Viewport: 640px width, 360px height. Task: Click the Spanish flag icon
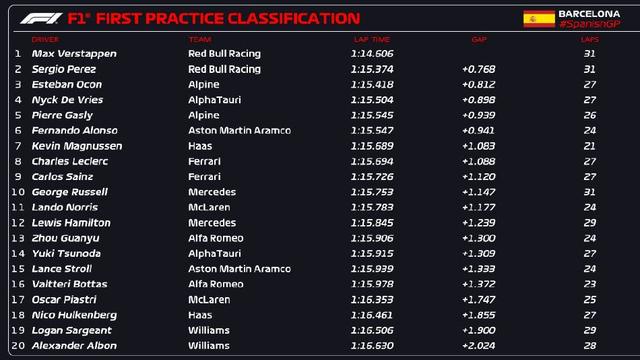[539, 19]
